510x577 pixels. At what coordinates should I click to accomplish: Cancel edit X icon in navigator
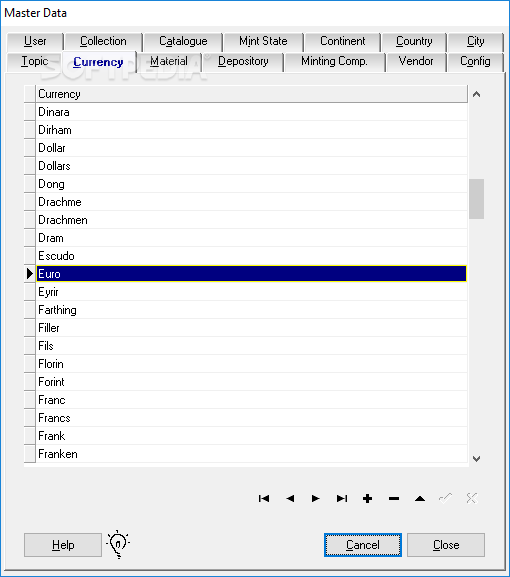[x=471, y=499]
